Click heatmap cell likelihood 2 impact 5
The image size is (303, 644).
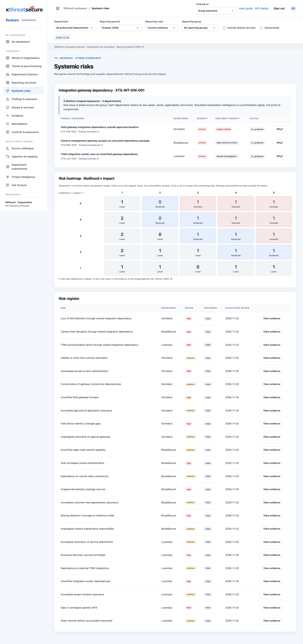click(274, 252)
